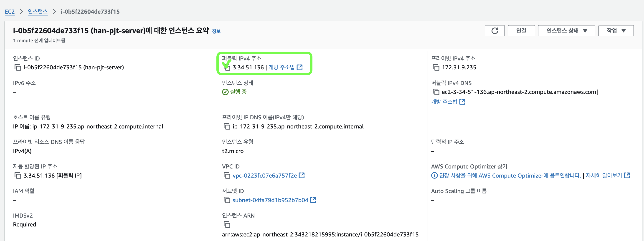The height and width of the screenshot is (241, 644).
Task: Click the t2.micro instance type value
Action: (233, 151)
